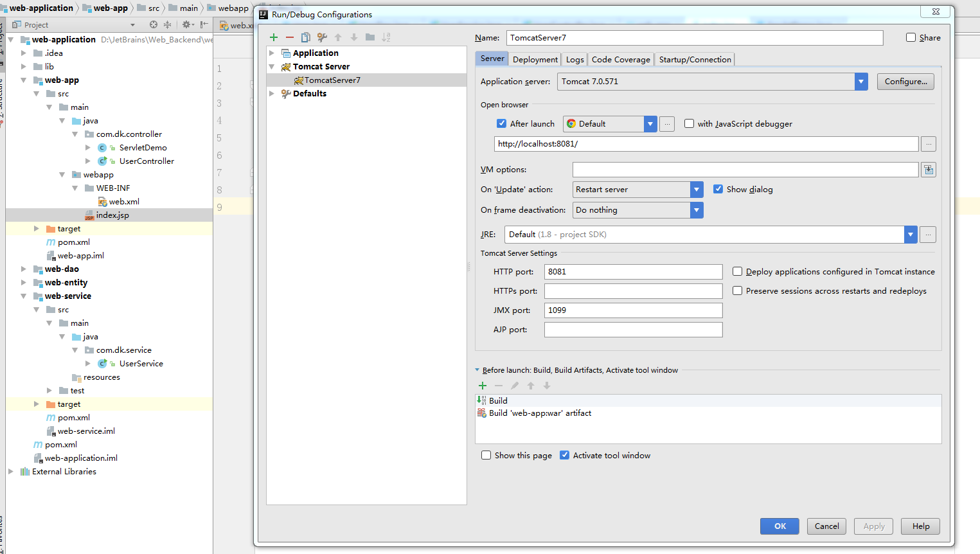Image resolution: width=980 pixels, height=554 pixels.
Task: Open the On 'Update' action dropdown
Action: tap(697, 190)
